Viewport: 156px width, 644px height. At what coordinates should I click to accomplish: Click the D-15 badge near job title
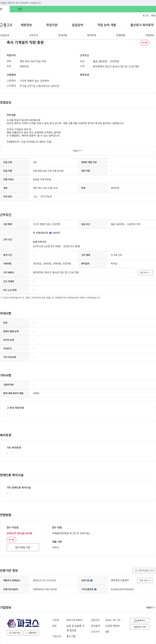pos(144,42)
